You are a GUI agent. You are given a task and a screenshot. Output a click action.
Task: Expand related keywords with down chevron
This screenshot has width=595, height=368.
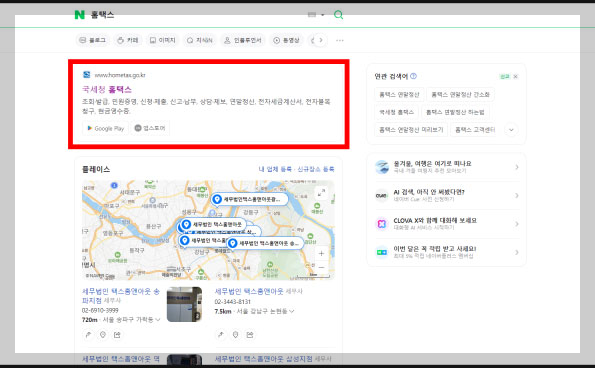[x=511, y=130]
